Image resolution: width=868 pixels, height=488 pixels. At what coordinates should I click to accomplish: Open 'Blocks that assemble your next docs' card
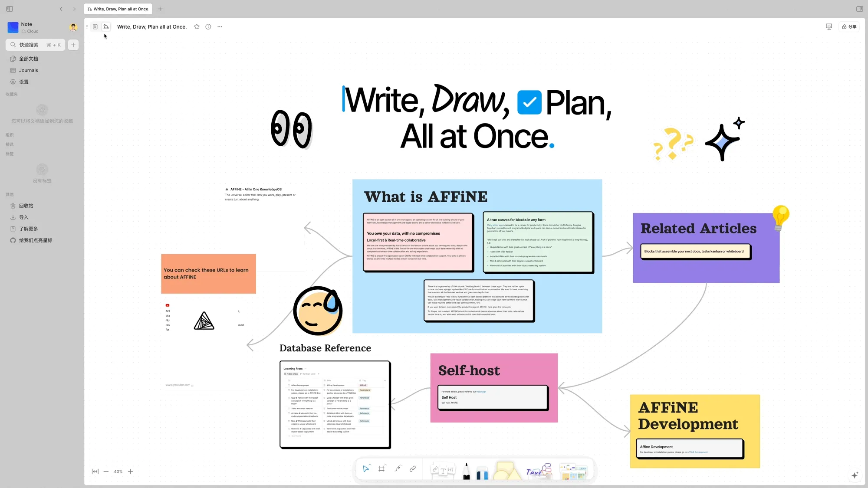(x=696, y=252)
